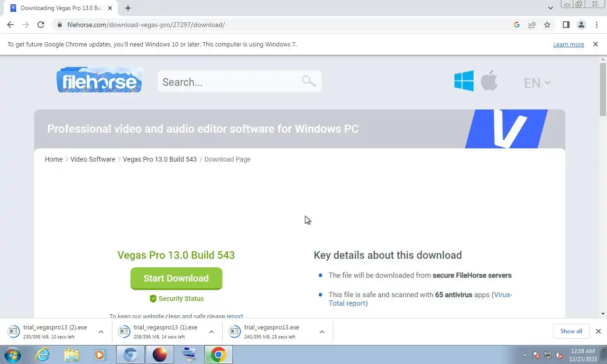This screenshot has width=607, height=364.
Task: Open the Virus-Total report link
Action: (421, 299)
